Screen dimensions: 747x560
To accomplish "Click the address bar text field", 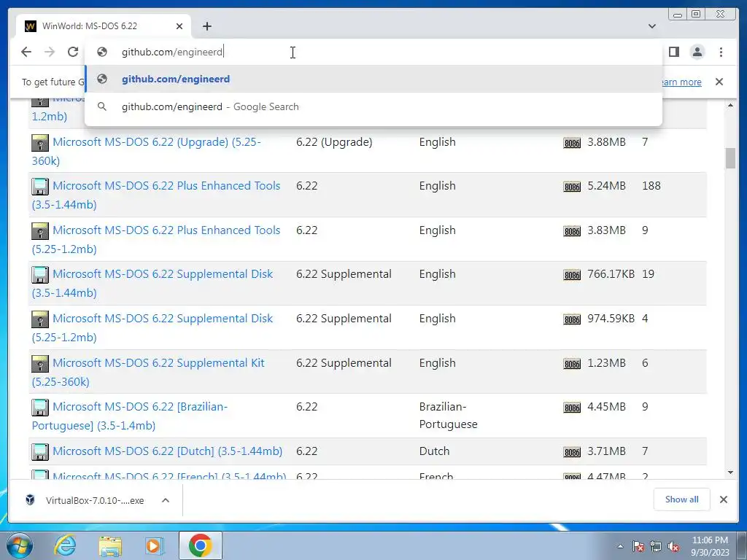I will click(373, 52).
